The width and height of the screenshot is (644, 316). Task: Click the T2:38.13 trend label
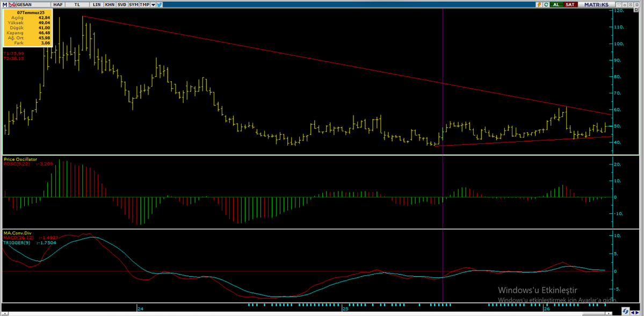tap(13, 59)
